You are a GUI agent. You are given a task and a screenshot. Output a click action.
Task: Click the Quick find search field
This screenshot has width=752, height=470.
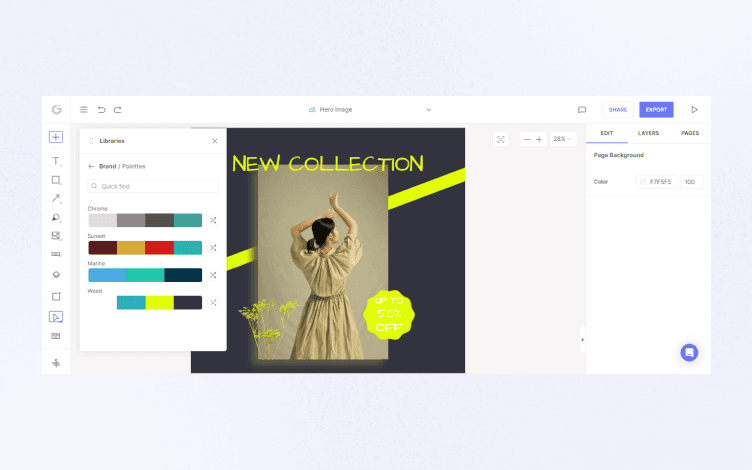click(x=153, y=186)
